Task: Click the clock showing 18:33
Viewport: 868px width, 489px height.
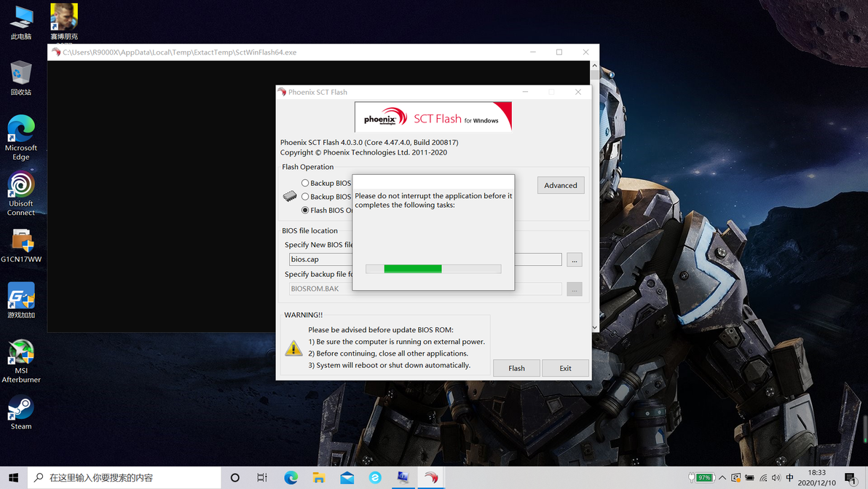Action: (x=817, y=477)
